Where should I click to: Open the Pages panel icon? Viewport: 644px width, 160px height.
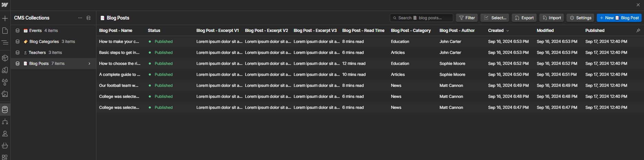5,31
